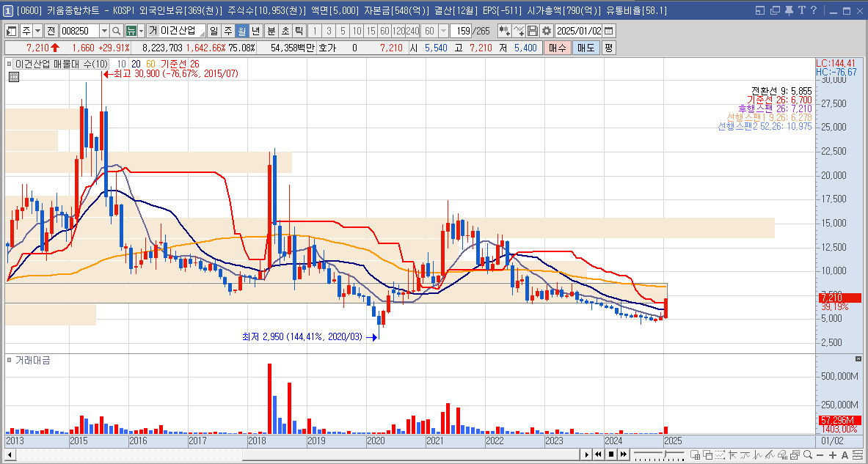Screen dimensions: 868x464
Task: Click the chart stop button
Action: [x=611, y=454]
